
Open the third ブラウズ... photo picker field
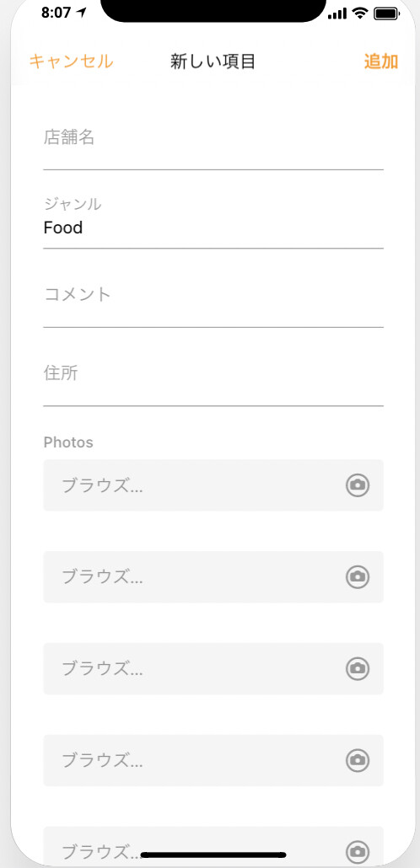[213, 669]
